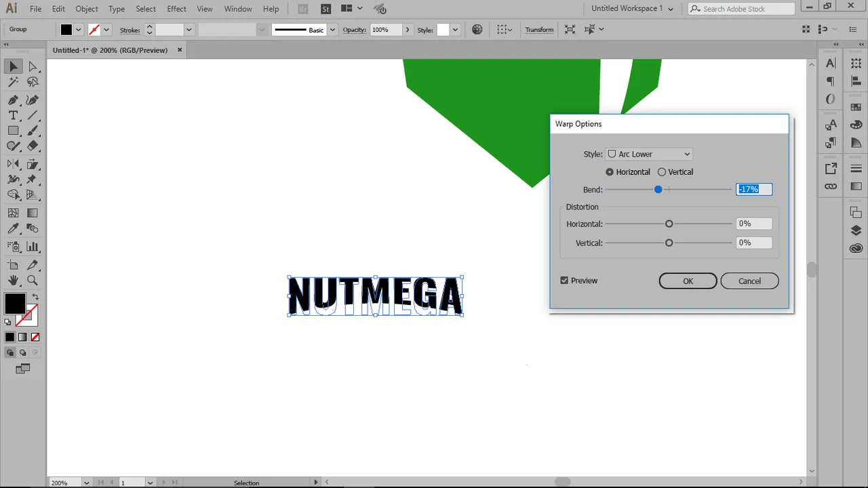The width and height of the screenshot is (868, 488).
Task: Select the Artboard tool
Action: pos(14,264)
